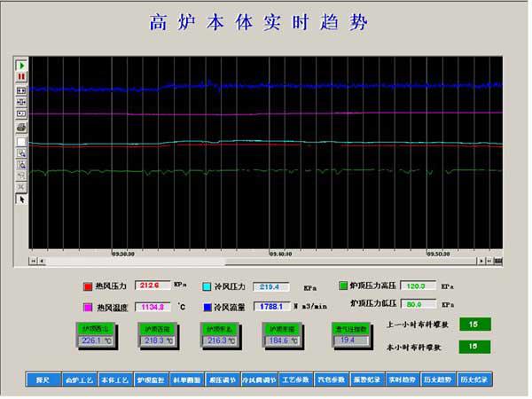This screenshot has width=532, height=399.
Task: Open the 历史纪录 page button
Action: [x=474, y=379]
